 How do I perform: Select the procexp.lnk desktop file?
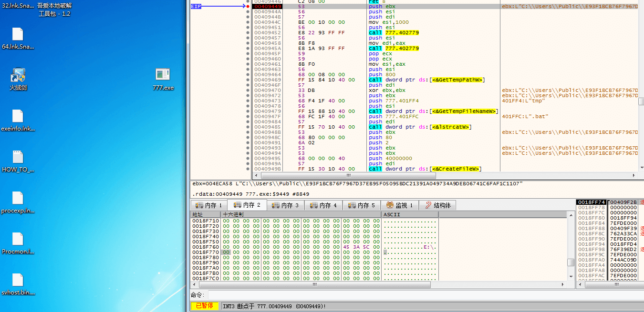coord(18,202)
